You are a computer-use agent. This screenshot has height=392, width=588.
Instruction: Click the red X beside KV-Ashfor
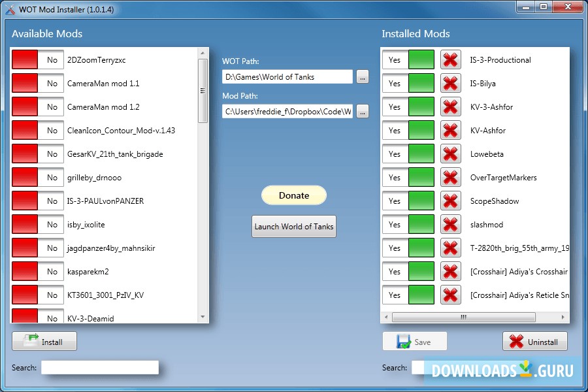pos(451,130)
